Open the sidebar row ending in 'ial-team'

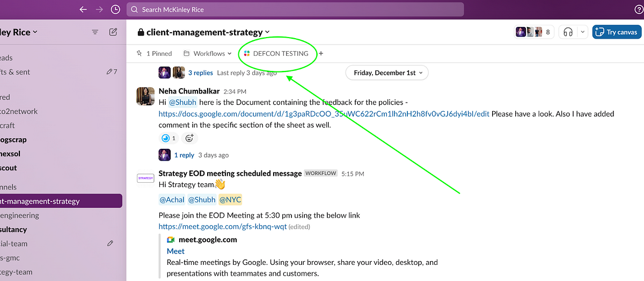tap(61, 243)
